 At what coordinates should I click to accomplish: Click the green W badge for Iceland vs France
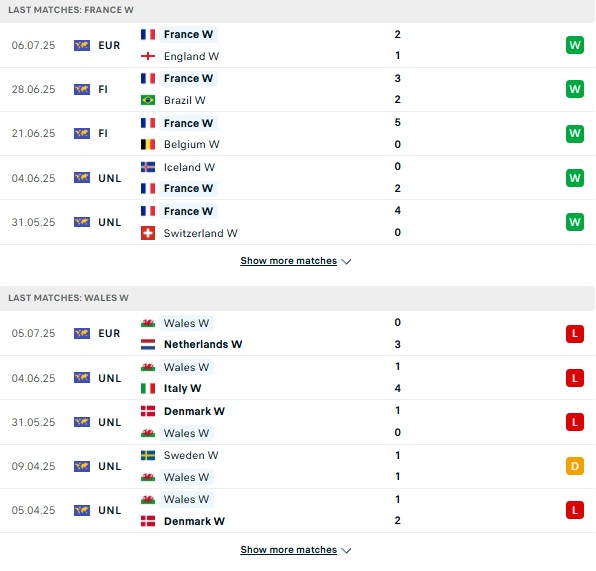coord(574,178)
